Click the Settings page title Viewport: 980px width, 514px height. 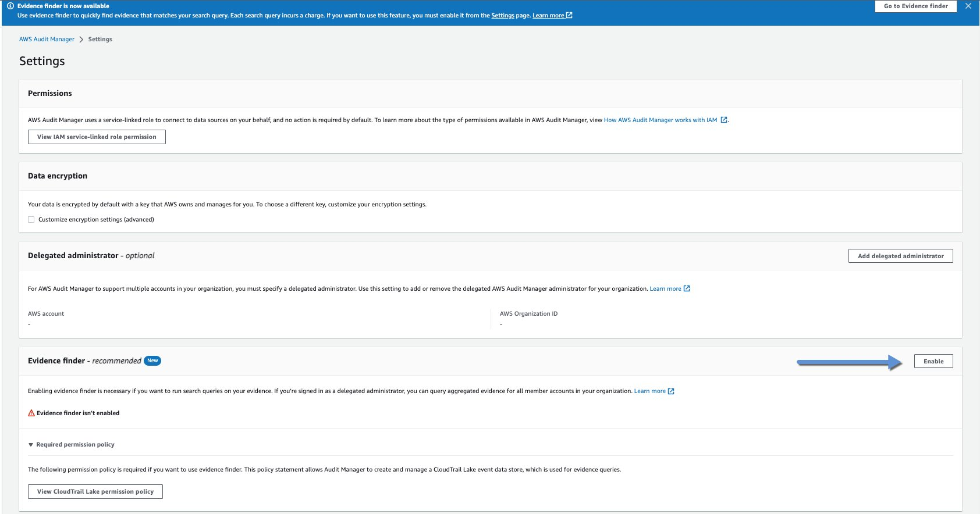[42, 61]
